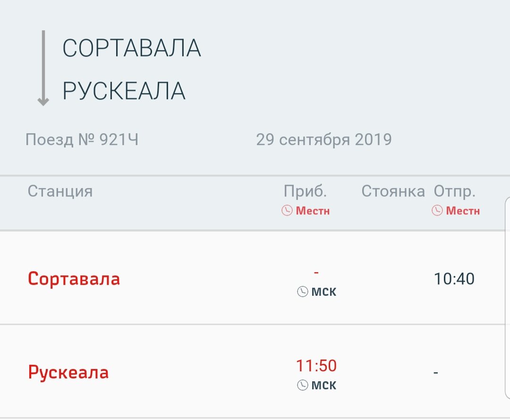Click the Местн label under departure column
Screen dimensions: 510x420
pos(463,211)
